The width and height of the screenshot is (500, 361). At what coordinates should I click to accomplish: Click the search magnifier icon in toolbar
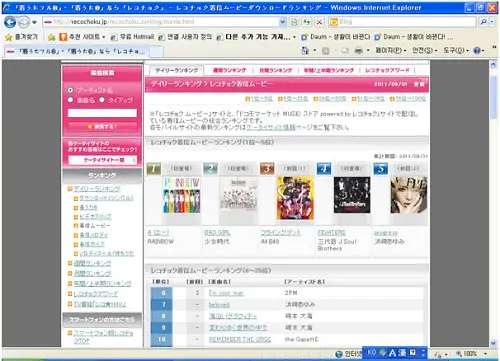coord(483,22)
